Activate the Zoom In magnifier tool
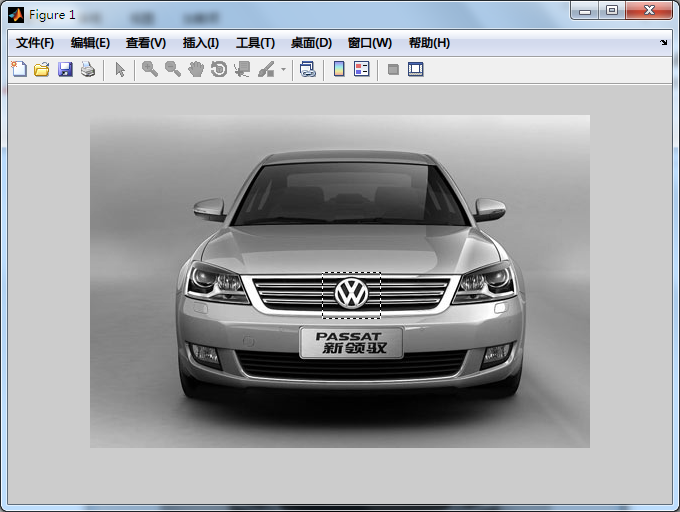The height and width of the screenshot is (512, 680). point(150,69)
